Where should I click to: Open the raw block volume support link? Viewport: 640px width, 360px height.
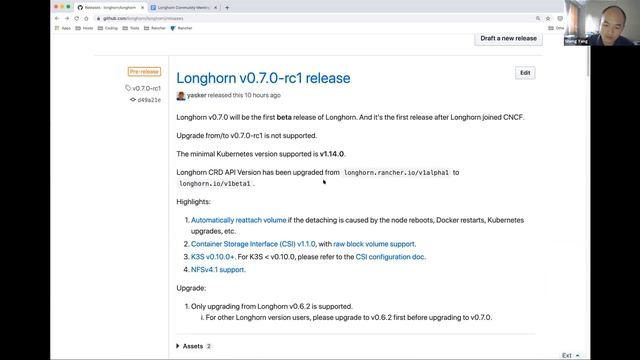(x=375, y=244)
